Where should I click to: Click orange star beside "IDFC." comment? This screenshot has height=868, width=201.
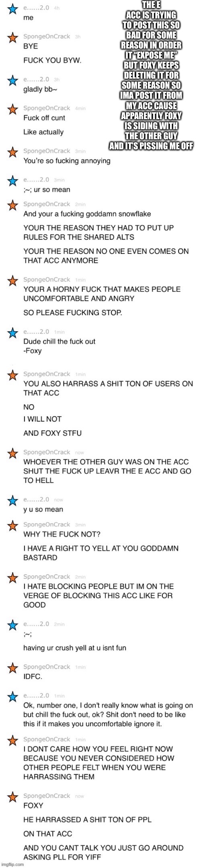tap(13, 668)
